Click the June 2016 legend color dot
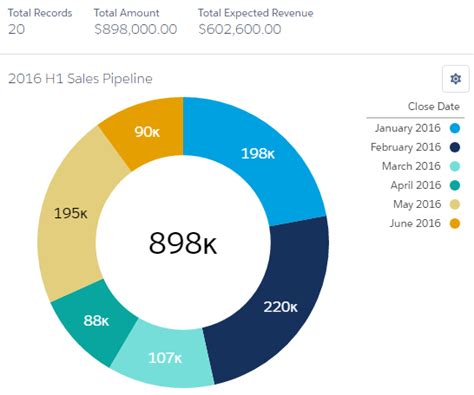This screenshot has height=395, width=474. (455, 223)
